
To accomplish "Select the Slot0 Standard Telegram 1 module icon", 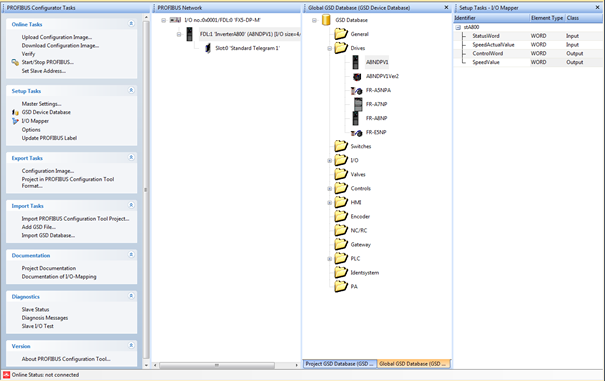I will [x=208, y=48].
